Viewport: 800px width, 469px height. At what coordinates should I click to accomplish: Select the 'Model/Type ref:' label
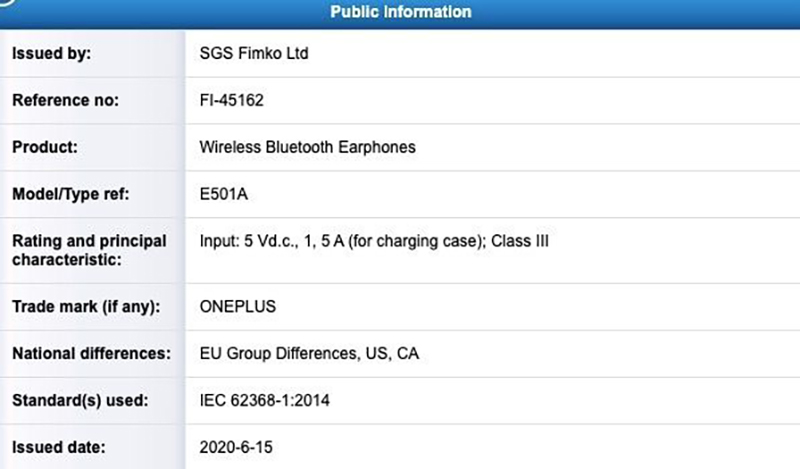click(x=72, y=194)
